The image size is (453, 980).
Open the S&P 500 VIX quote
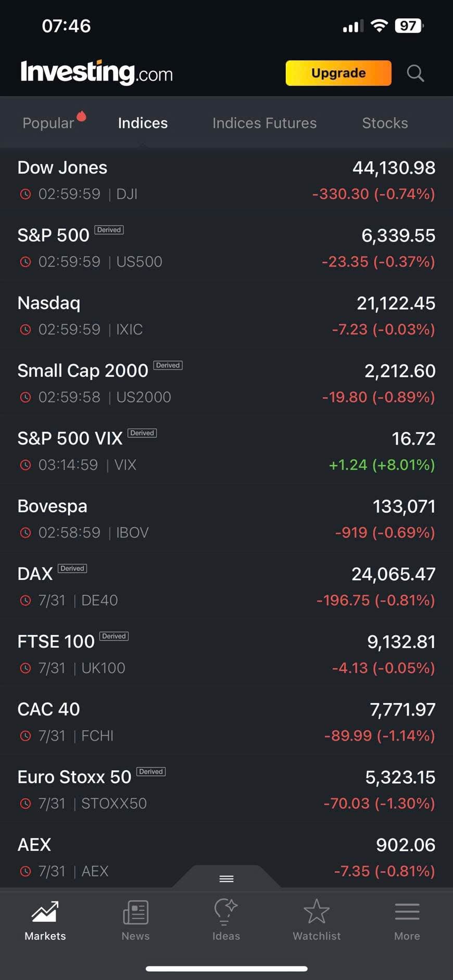[x=227, y=451]
